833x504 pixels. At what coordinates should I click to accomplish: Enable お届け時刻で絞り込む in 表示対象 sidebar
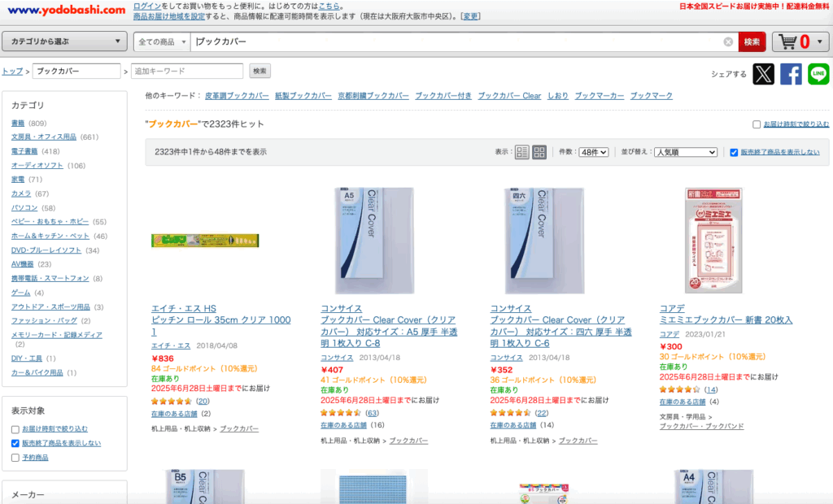pos(15,429)
